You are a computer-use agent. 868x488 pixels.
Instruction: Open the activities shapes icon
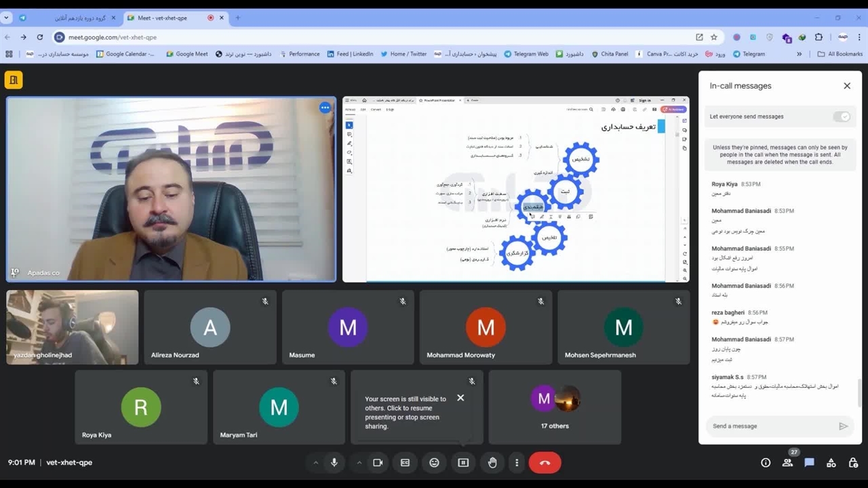click(831, 463)
